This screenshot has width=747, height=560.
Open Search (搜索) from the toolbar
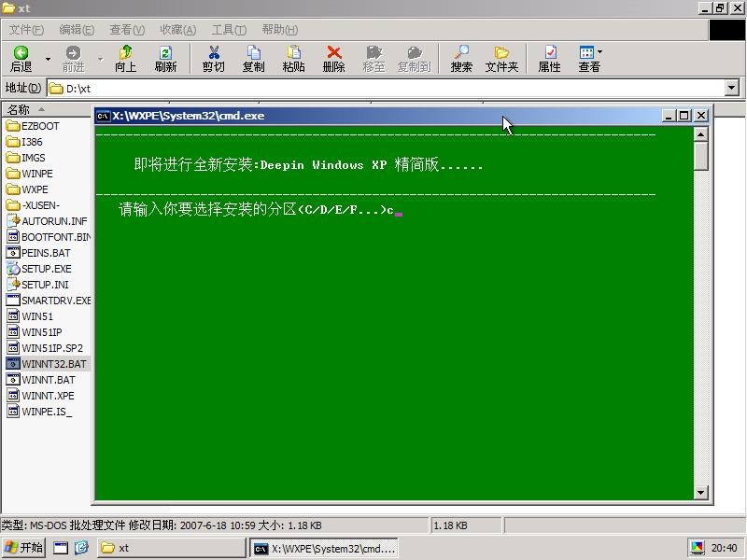click(461, 59)
